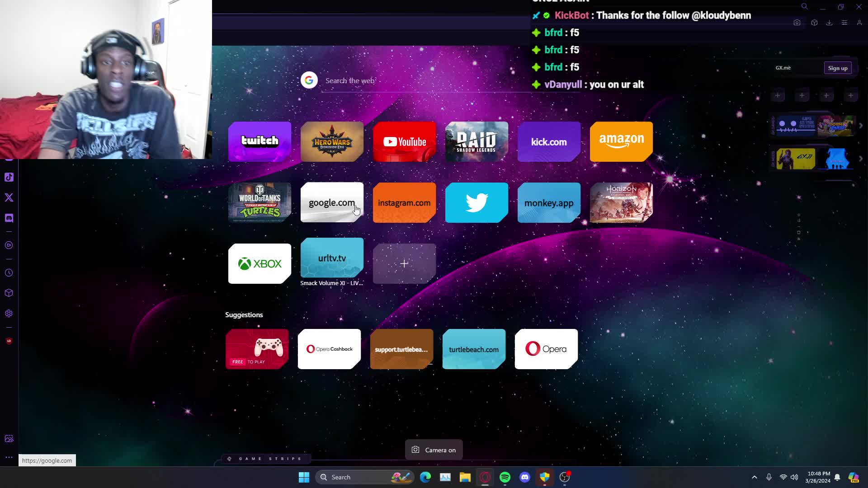This screenshot has width=868, height=488.
Task: Open Life in the Static game thumbnail
Action: point(796,125)
